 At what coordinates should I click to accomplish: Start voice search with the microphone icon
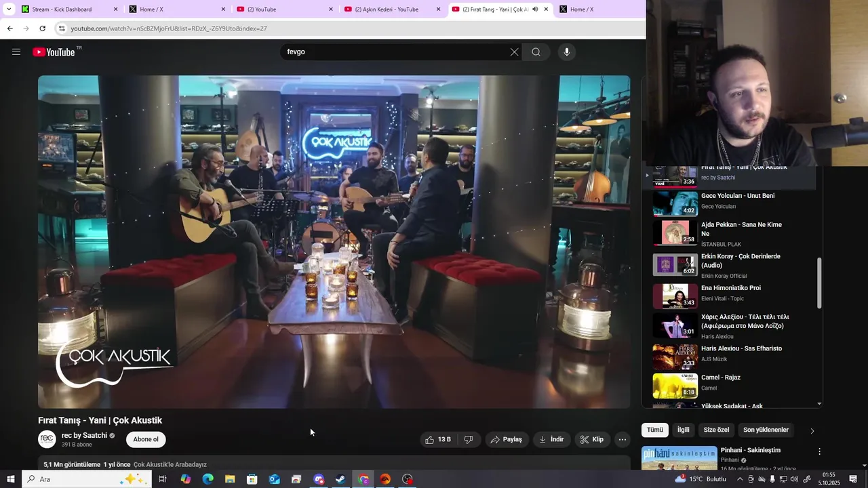pyautogui.click(x=567, y=52)
